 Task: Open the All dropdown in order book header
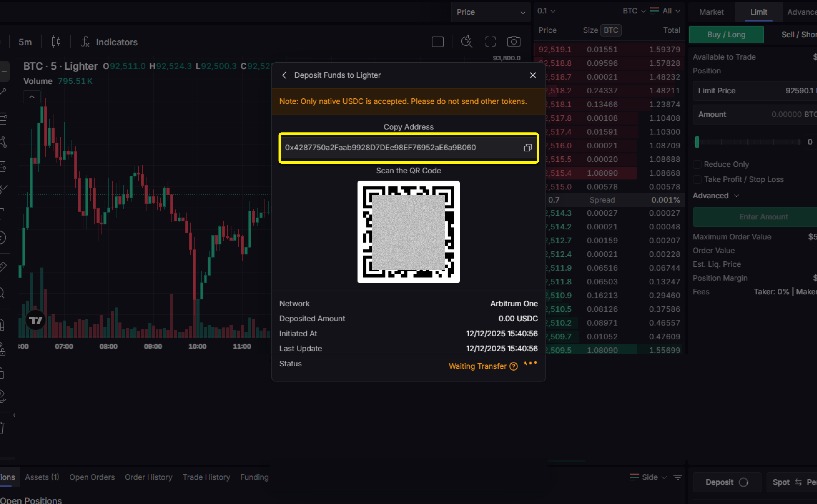click(671, 11)
